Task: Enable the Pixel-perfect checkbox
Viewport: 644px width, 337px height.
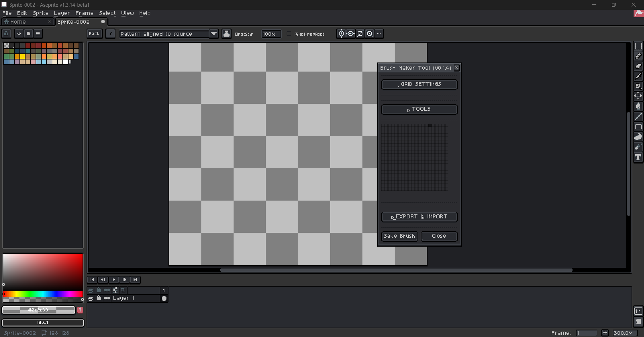Action: 289,34
